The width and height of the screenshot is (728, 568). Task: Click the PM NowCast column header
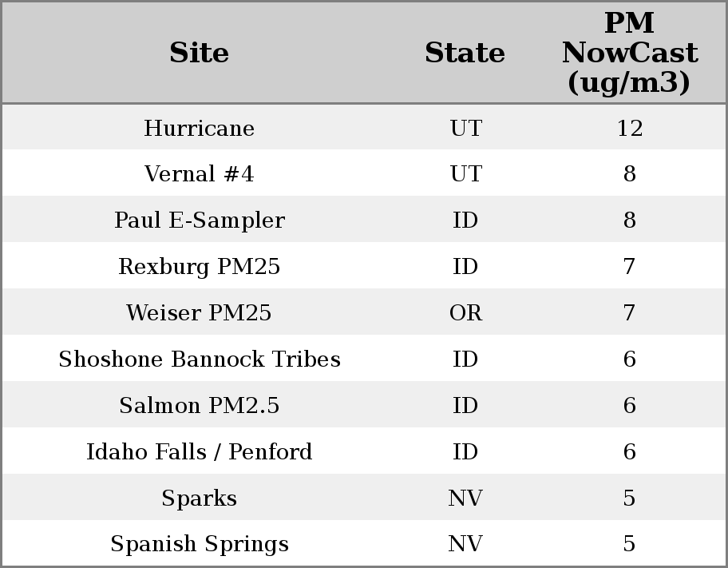pos(629,53)
